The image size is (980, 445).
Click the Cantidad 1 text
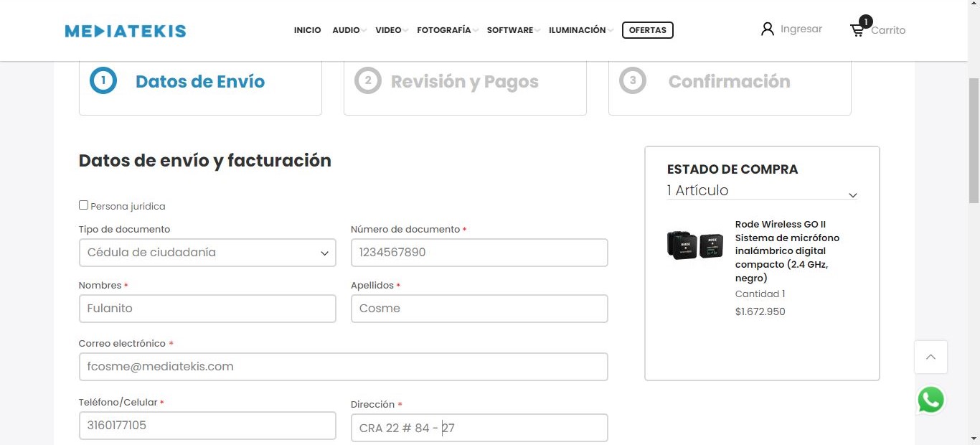[760, 294]
